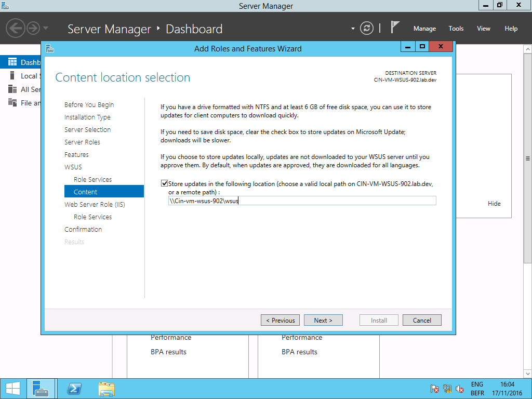Viewport: 532px width, 399px height.
Task: Open IIS Role Services step
Action: [x=92, y=217]
